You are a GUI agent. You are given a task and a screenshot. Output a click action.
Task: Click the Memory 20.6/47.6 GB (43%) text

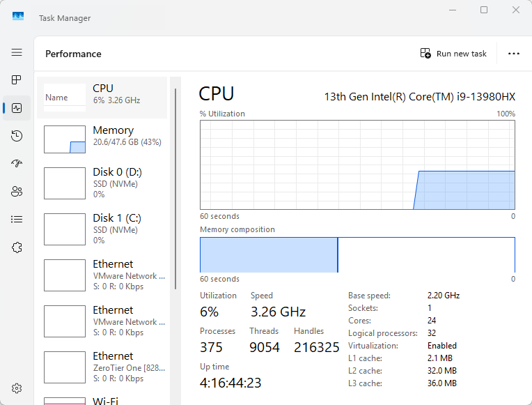click(x=127, y=142)
